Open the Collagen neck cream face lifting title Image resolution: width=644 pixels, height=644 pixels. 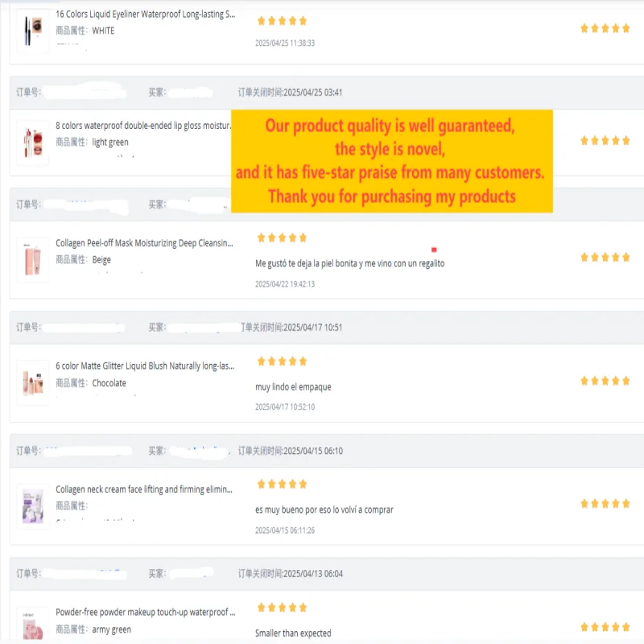(x=144, y=489)
